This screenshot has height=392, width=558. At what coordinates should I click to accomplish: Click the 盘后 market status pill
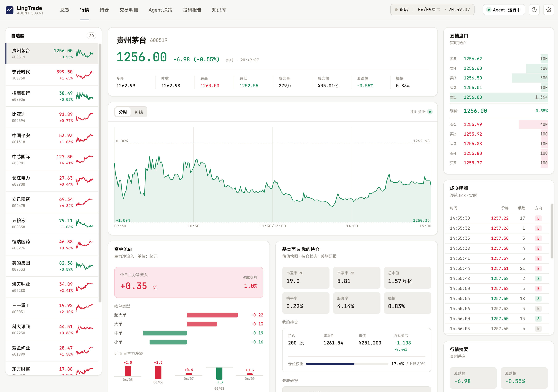(x=432, y=10)
